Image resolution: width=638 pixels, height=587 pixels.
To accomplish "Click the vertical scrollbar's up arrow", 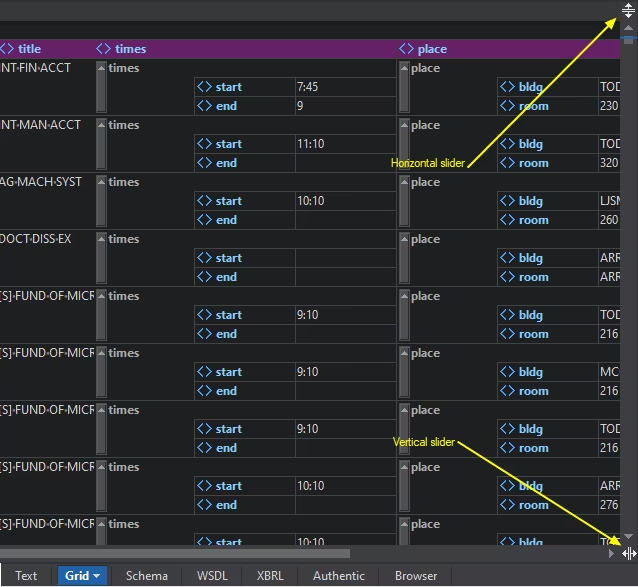I will tap(628, 29).
